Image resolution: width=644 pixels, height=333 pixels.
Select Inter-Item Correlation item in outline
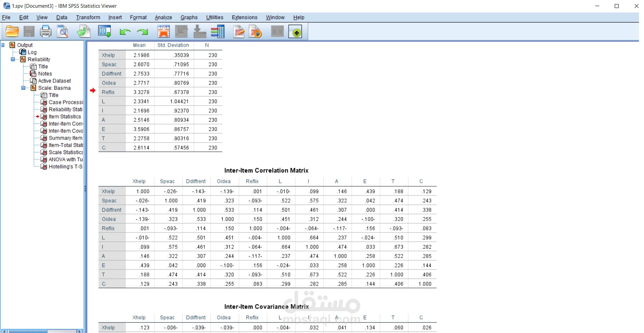pyautogui.click(x=66, y=124)
